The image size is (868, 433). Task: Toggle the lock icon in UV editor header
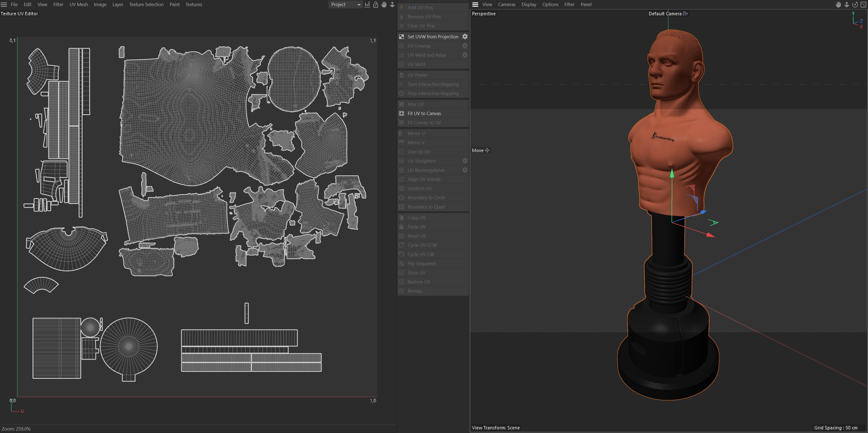[x=375, y=4]
